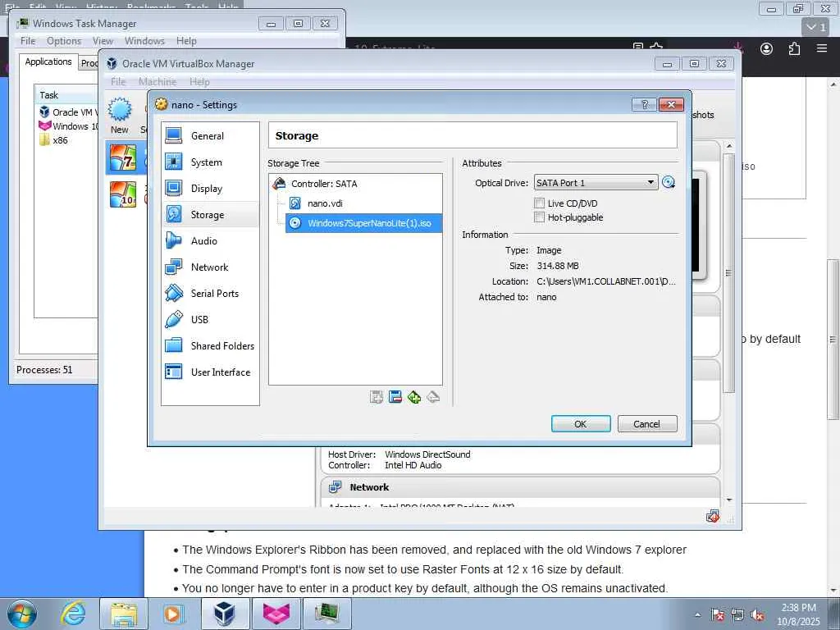Click browser extensions puzzle icon
840x630 pixels.
pos(794,48)
